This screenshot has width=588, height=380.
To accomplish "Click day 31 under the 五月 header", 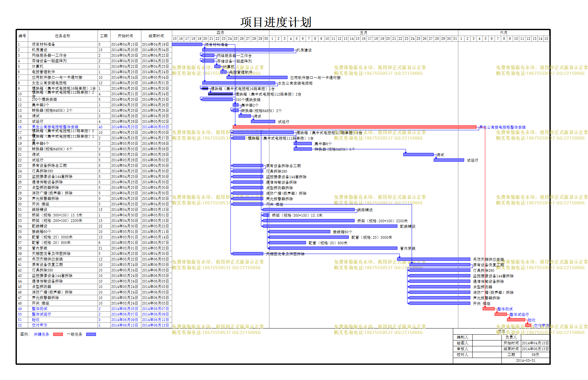I will tap(455, 39).
